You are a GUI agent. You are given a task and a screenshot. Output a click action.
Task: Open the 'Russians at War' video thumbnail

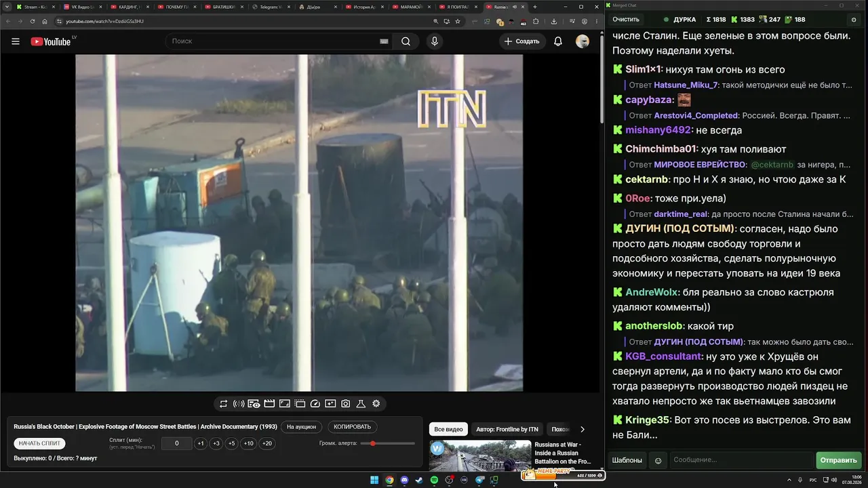coord(480,455)
